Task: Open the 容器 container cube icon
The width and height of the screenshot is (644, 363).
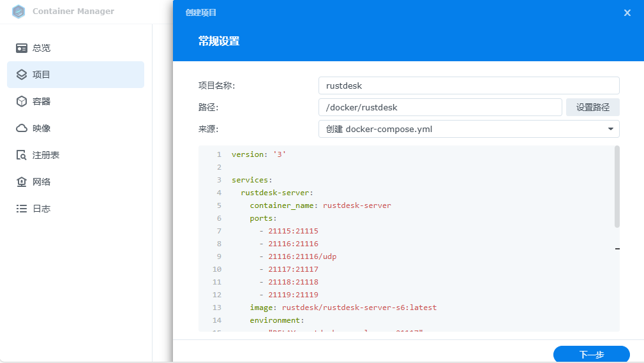Action: (x=21, y=101)
